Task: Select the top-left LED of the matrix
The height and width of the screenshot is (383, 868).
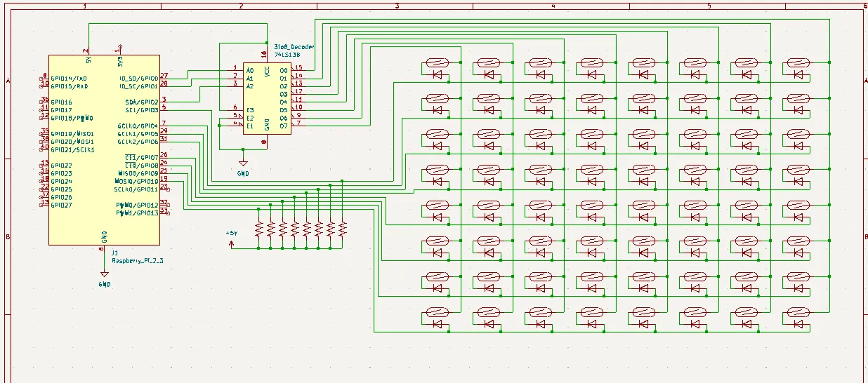Action: click(x=439, y=74)
